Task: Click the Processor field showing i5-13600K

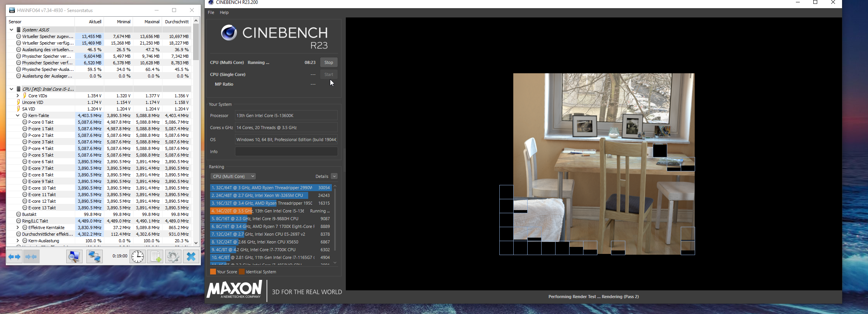Action: [286, 116]
